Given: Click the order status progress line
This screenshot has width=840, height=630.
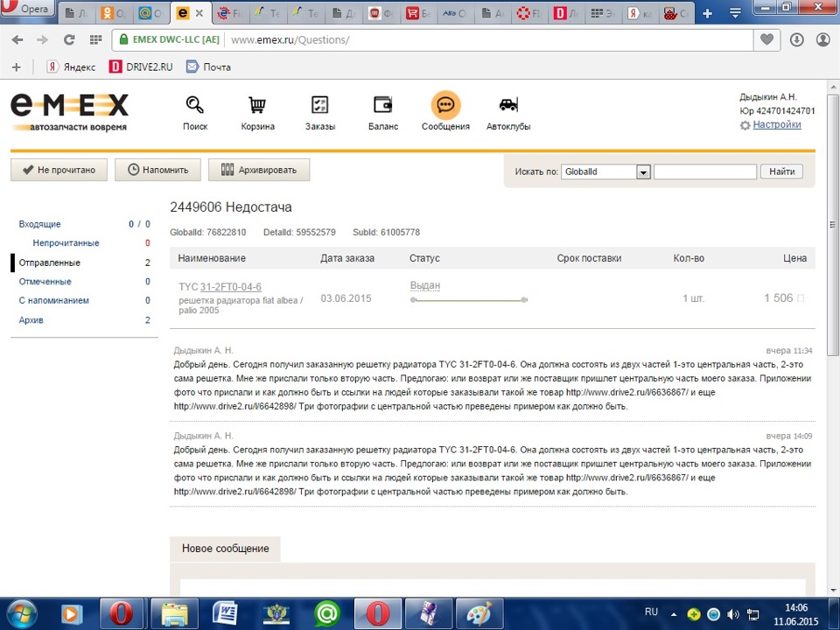Looking at the screenshot, I should coord(469,300).
